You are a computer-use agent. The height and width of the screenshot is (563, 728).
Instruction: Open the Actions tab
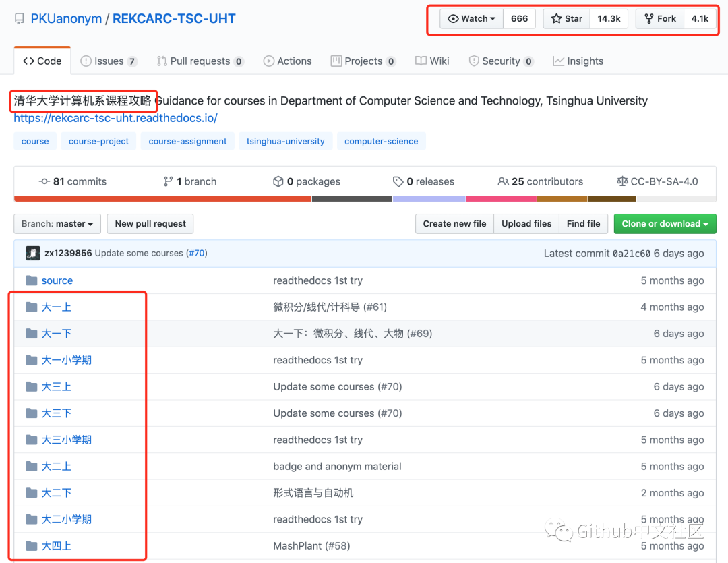287,61
